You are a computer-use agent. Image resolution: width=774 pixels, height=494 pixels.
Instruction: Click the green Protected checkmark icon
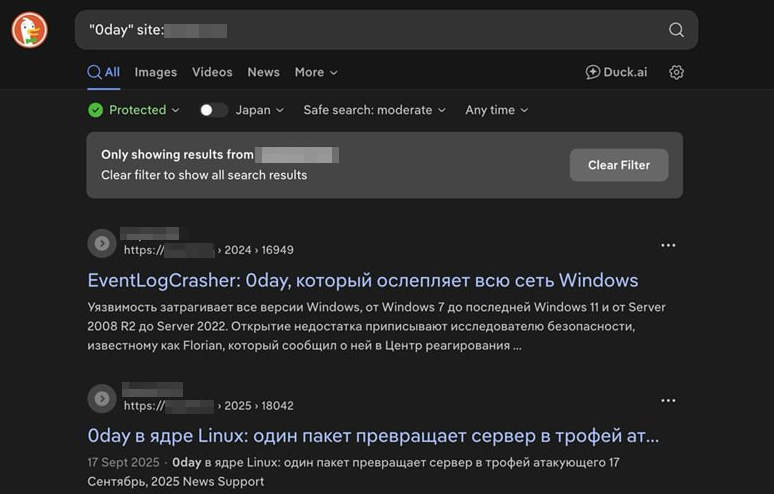(96, 110)
